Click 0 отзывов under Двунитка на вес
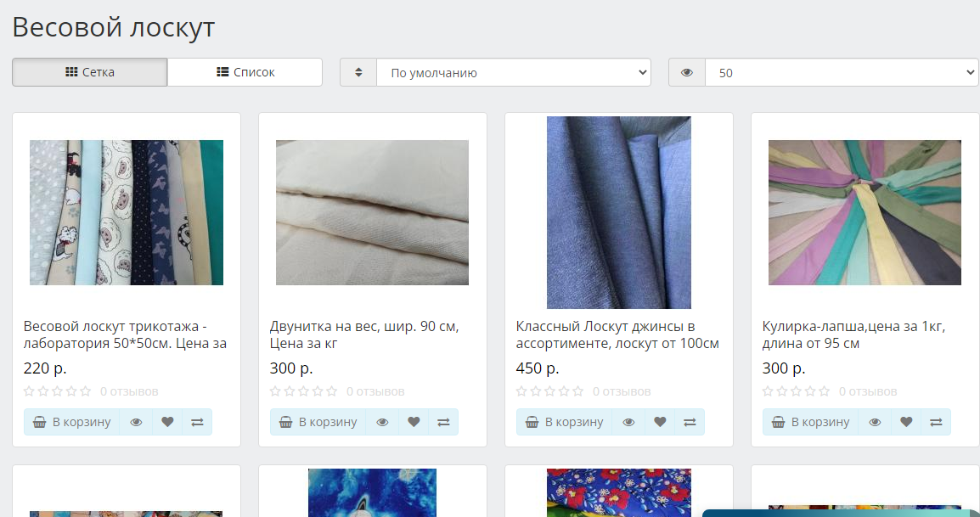Viewport: 980px width, 517px height. 375,391
